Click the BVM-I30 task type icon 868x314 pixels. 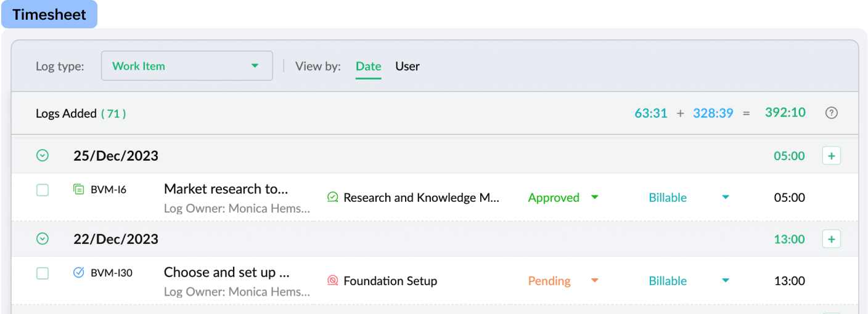coord(78,272)
